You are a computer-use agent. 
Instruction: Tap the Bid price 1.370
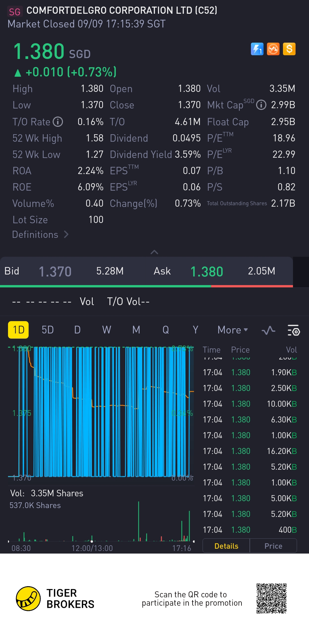55,271
